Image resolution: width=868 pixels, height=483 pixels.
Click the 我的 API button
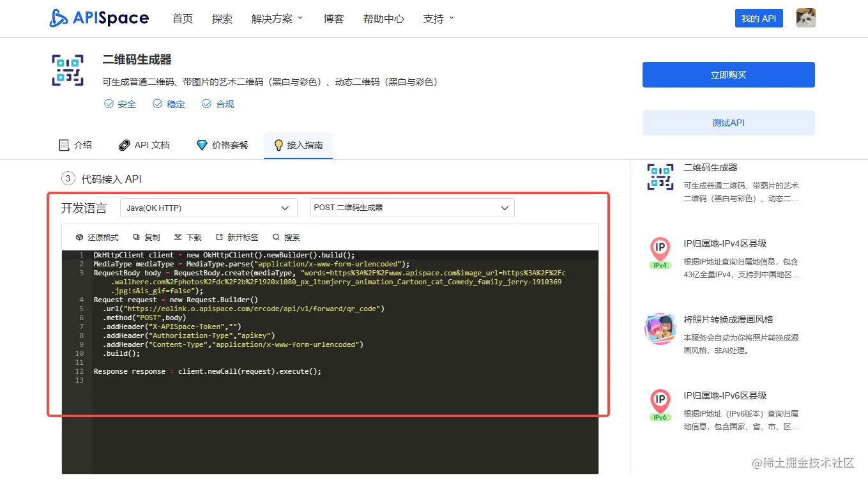pyautogui.click(x=759, y=19)
